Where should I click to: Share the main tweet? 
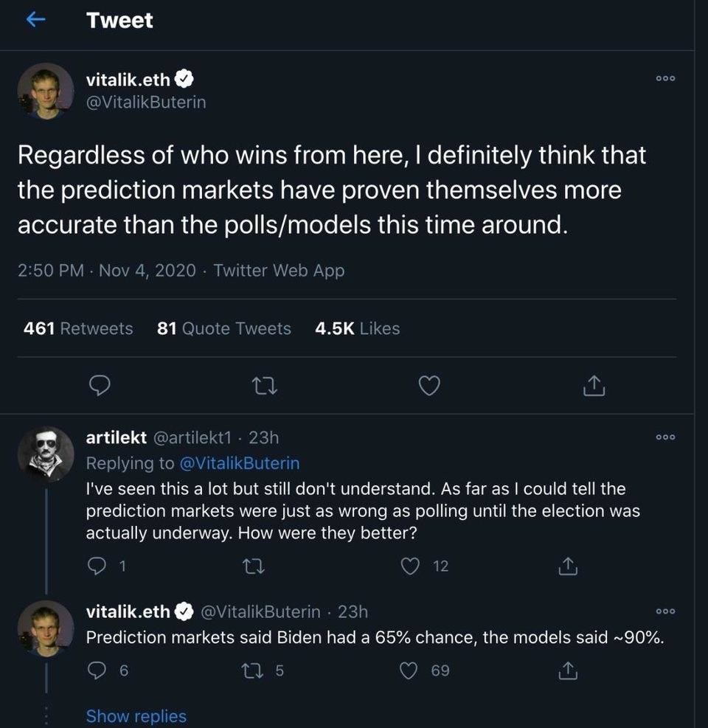click(594, 385)
